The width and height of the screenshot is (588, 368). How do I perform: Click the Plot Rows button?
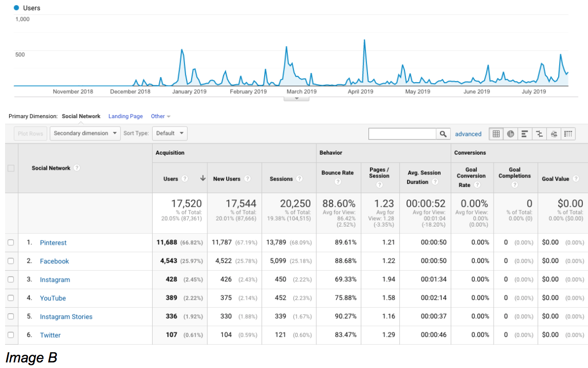(x=30, y=133)
